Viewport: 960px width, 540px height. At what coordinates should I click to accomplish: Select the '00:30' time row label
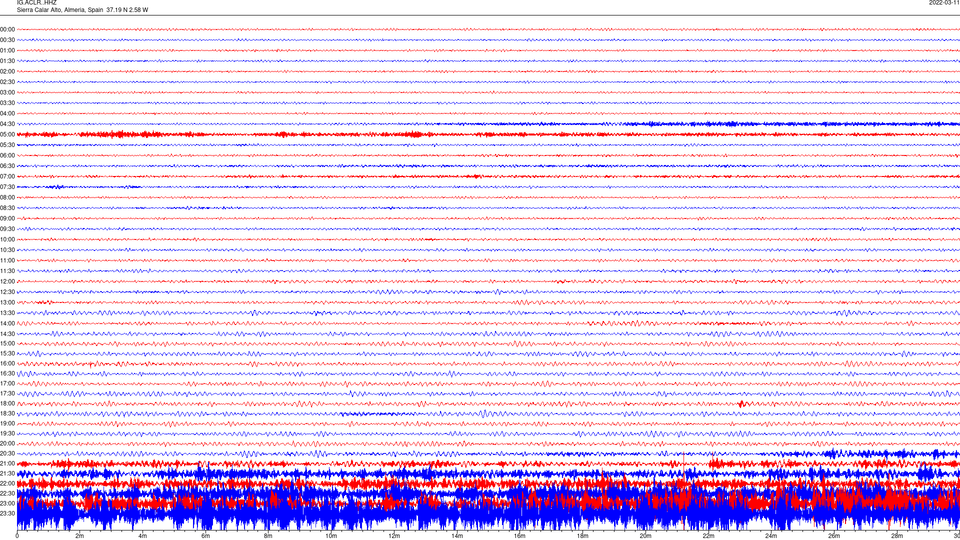(7, 40)
